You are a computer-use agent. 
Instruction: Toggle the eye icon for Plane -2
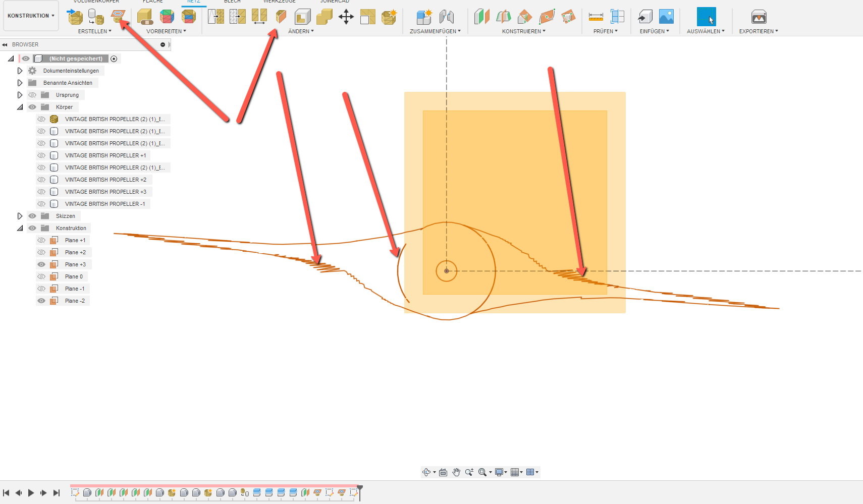coord(42,300)
